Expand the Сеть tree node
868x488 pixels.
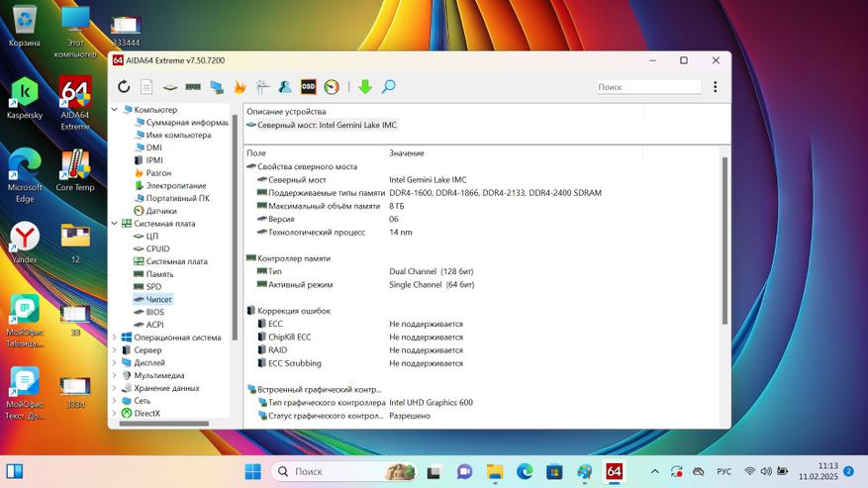115,401
